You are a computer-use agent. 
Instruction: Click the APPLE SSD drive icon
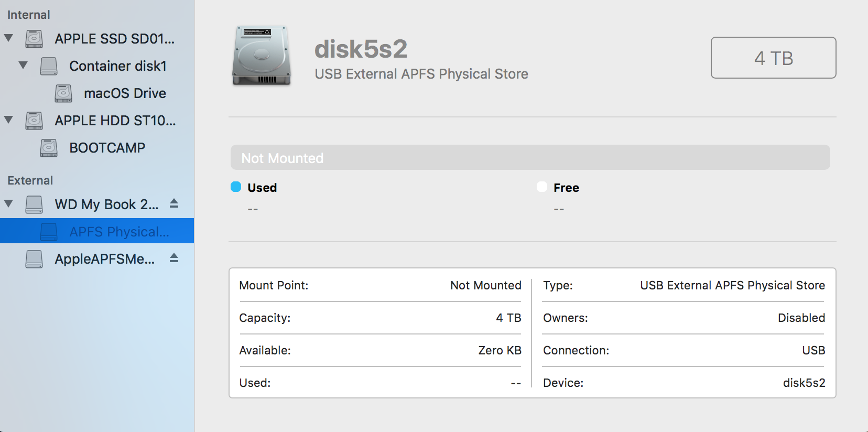(34, 39)
